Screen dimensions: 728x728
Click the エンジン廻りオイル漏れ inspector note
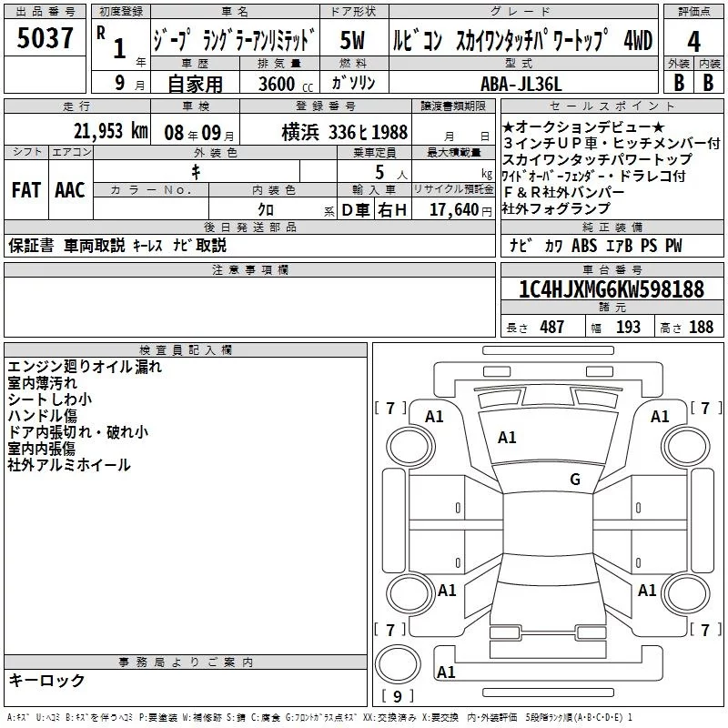pos(85,367)
